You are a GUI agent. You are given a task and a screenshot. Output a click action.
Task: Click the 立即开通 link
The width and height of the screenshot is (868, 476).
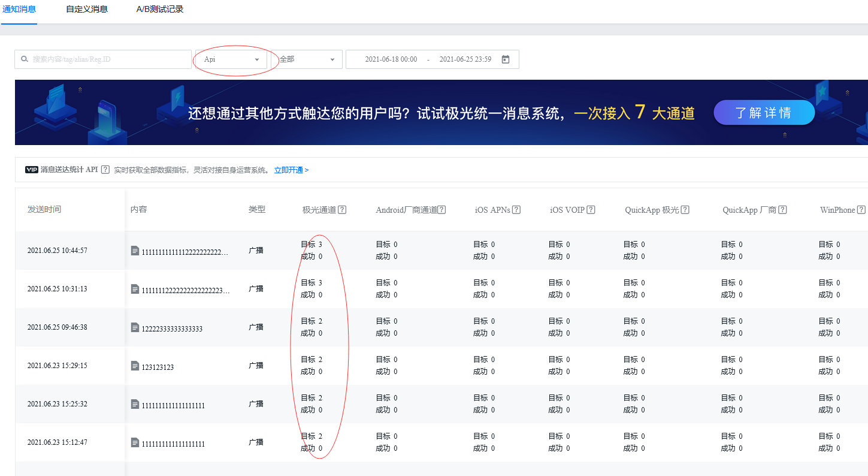click(x=291, y=170)
